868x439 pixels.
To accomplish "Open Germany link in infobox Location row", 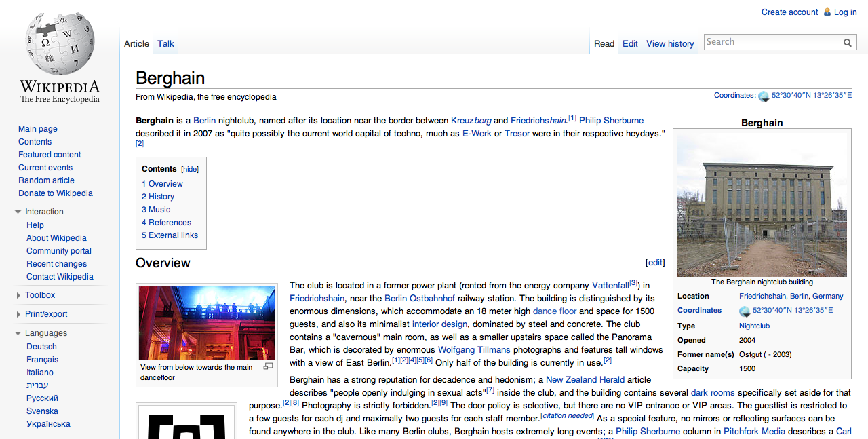I will (x=828, y=297).
